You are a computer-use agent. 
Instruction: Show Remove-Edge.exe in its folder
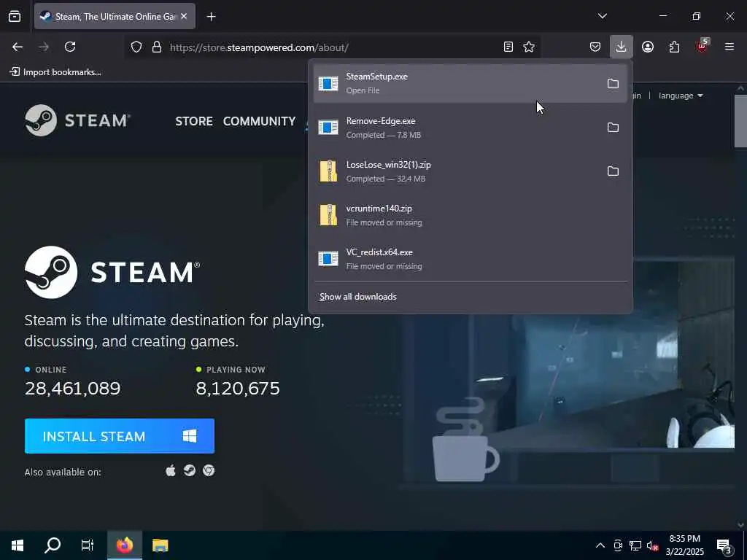coord(613,127)
